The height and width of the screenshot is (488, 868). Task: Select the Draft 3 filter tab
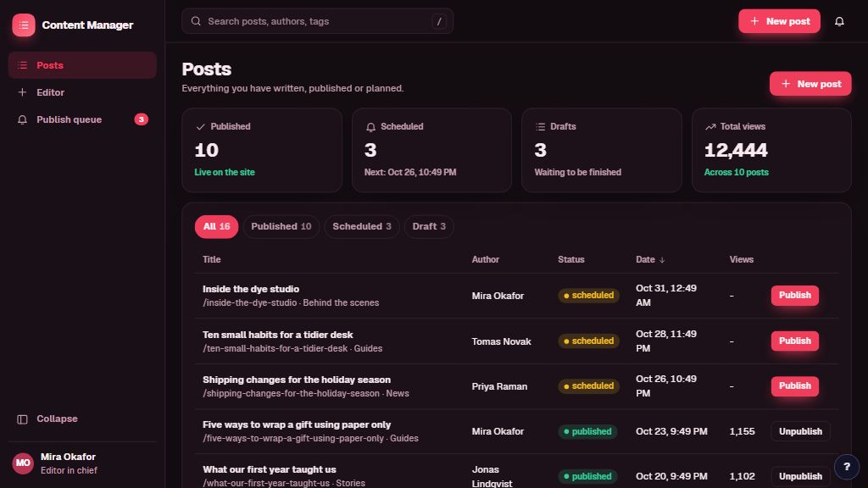pos(429,226)
